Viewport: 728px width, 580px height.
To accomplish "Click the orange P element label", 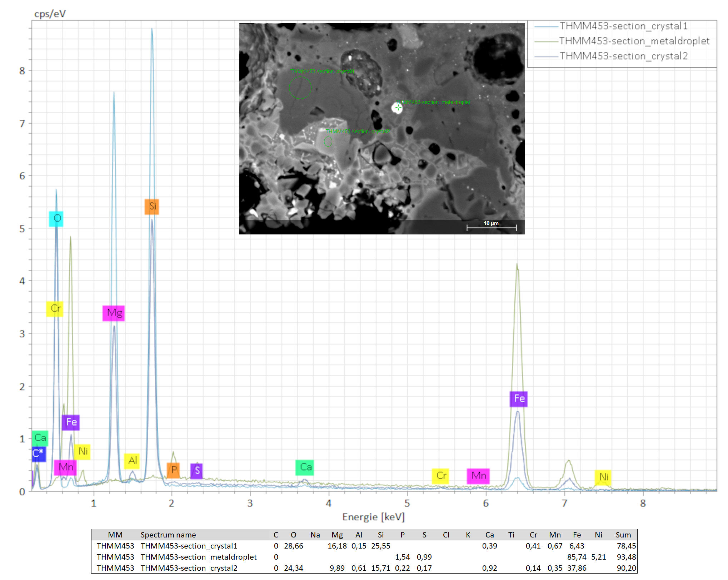I will pos(174,470).
